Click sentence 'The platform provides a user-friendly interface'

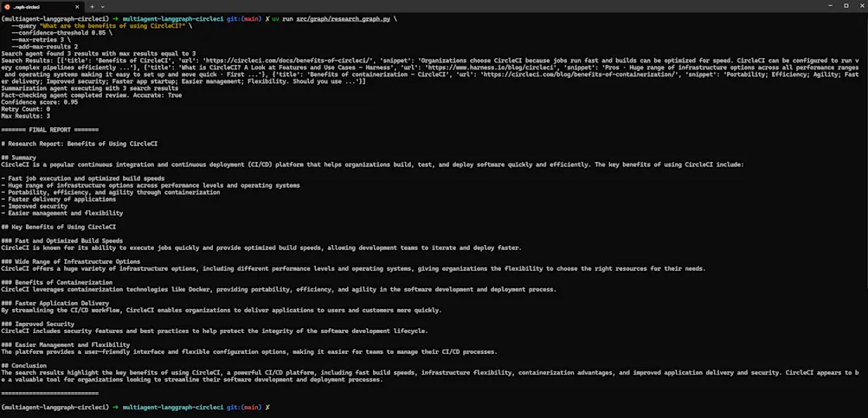(x=249, y=351)
